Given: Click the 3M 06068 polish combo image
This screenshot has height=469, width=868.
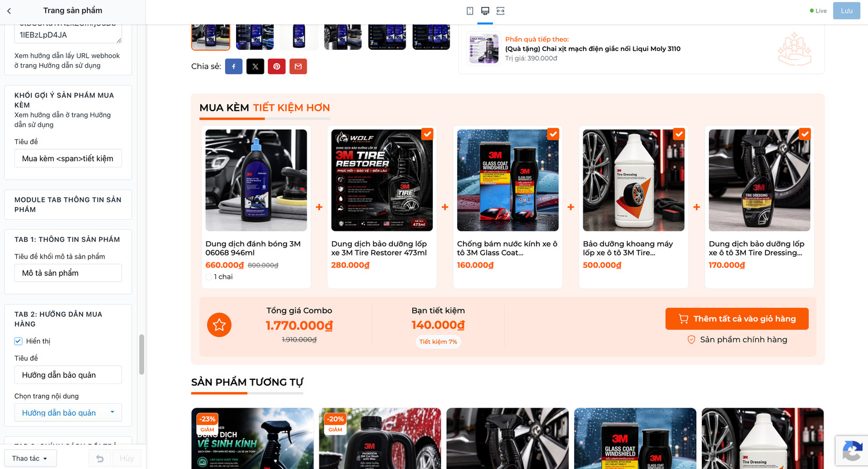Looking at the screenshot, I should [x=256, y=180].
